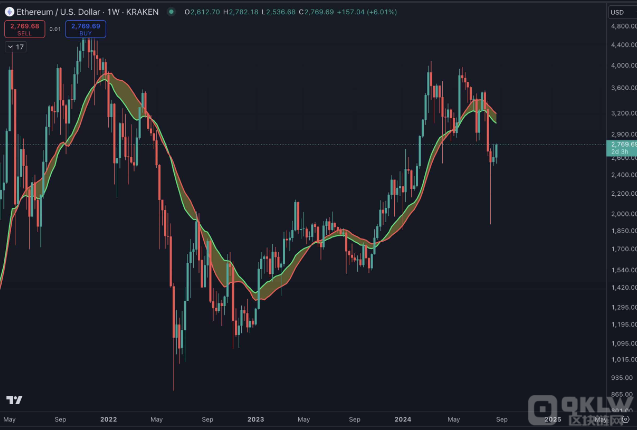Click the current price label 2,769.69 on axis

(620, 146)
